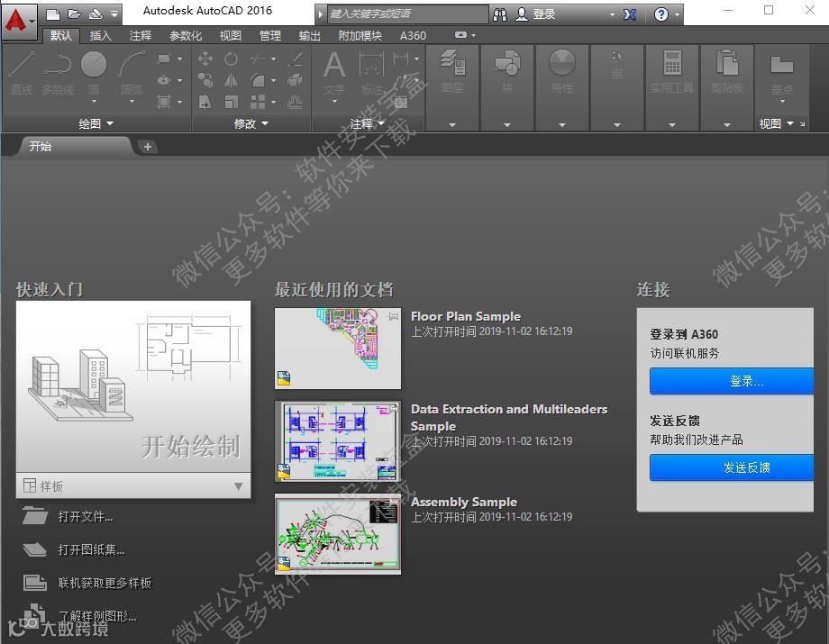Pin the Floor Plan Sample document

pos(394,316)
